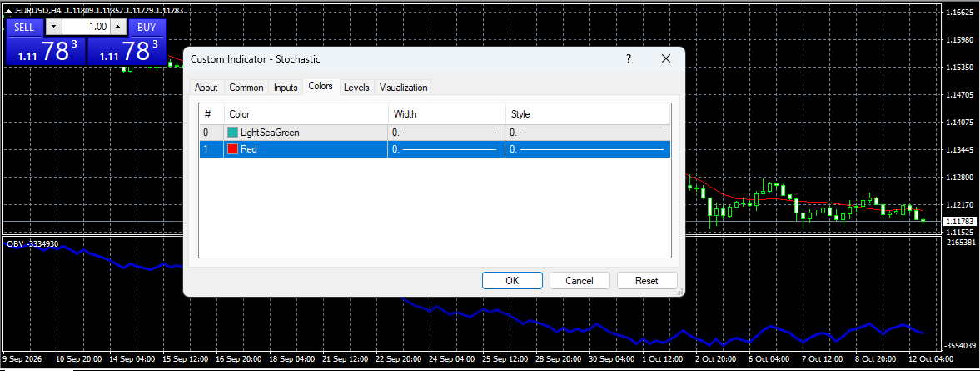Click the # column header
This screenshot has height=371, width=980.
211,114
